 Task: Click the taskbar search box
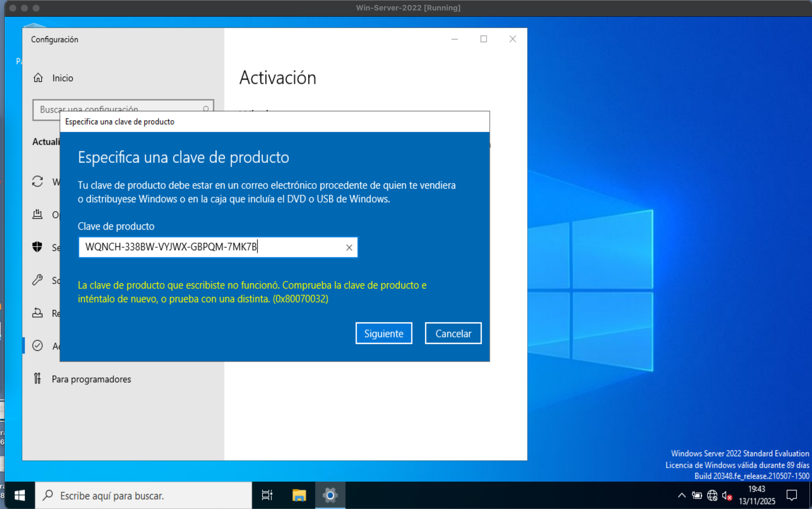coord(144,495)
